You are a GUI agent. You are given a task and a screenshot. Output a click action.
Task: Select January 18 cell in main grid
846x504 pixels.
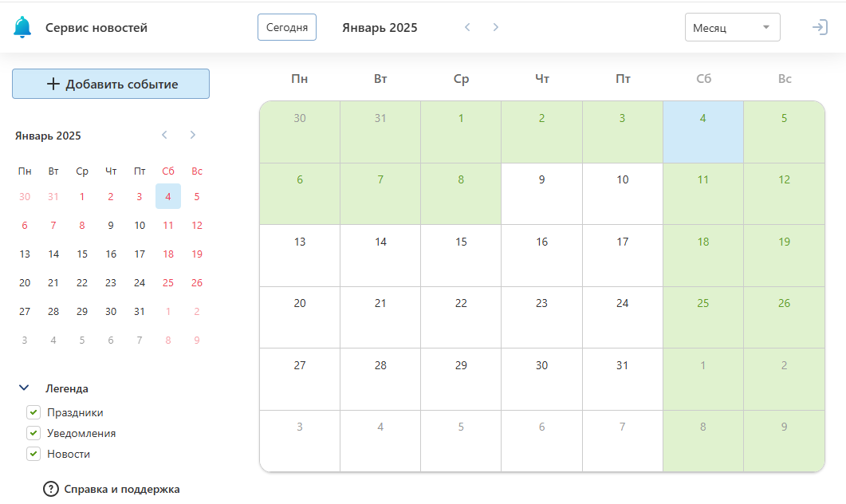(x=703, y=255)
